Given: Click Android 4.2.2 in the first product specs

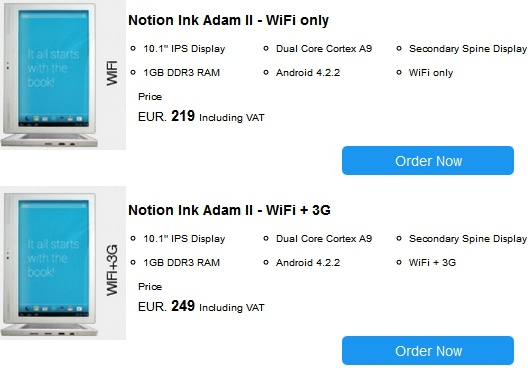Looking at the screenshot, I should tap(308, 73).
